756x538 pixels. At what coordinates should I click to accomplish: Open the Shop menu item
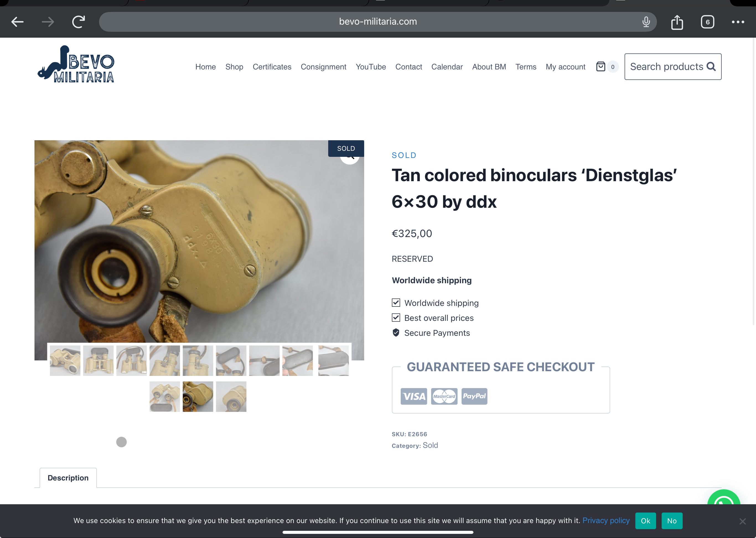(x=234, y=67)
